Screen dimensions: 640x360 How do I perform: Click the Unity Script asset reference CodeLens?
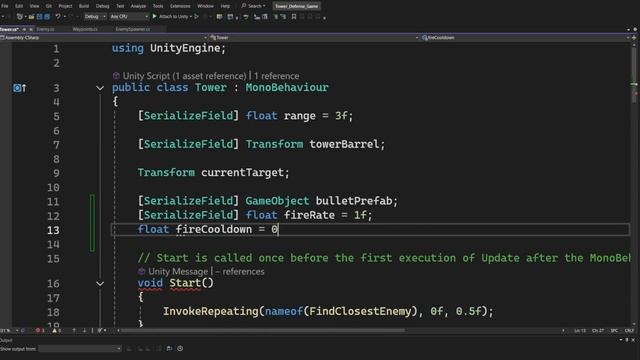pyautogui.click(x=184, y=76)
